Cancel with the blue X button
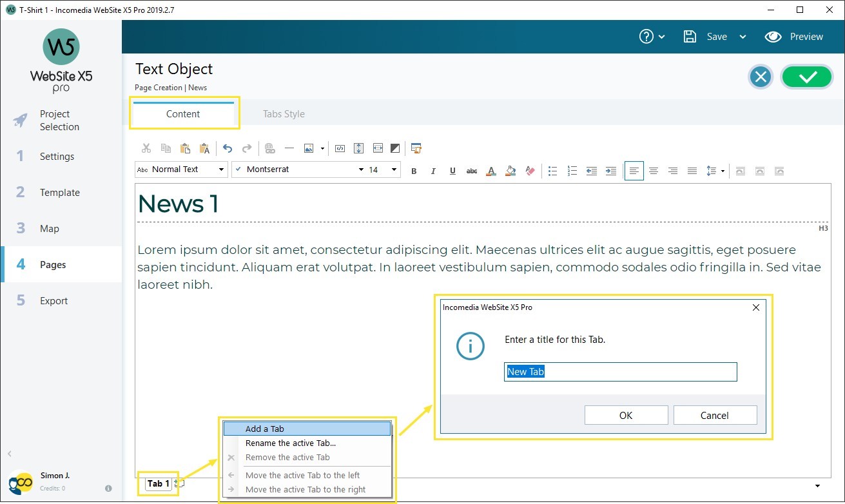845x504 pixels. pos(761,77)
